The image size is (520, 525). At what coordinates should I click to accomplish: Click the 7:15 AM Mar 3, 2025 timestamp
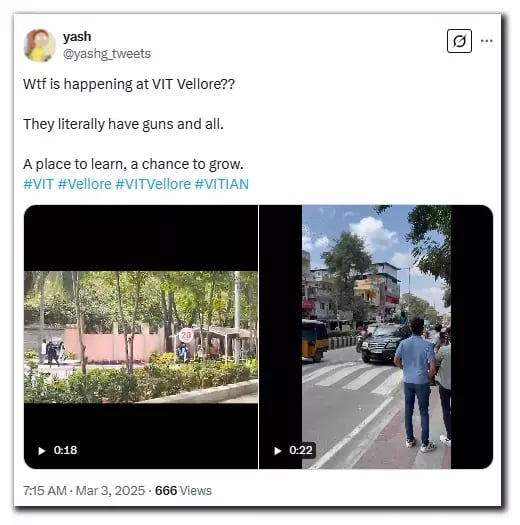[84, 491]
